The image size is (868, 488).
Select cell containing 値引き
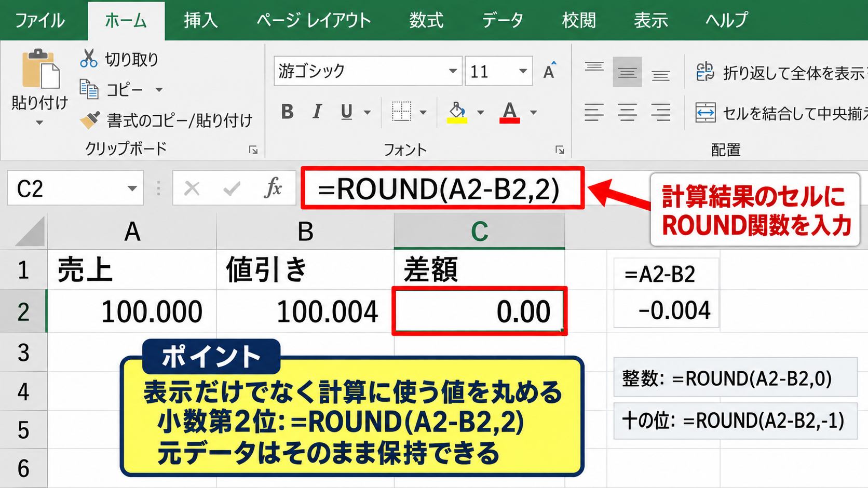305,270
